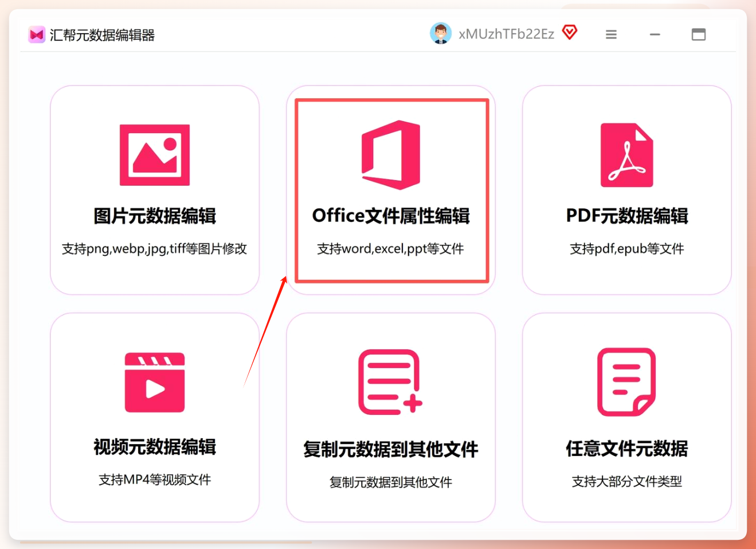Open 复制元数据到其他文件 bold heading

pyautogui.click(x=391, y=449)
